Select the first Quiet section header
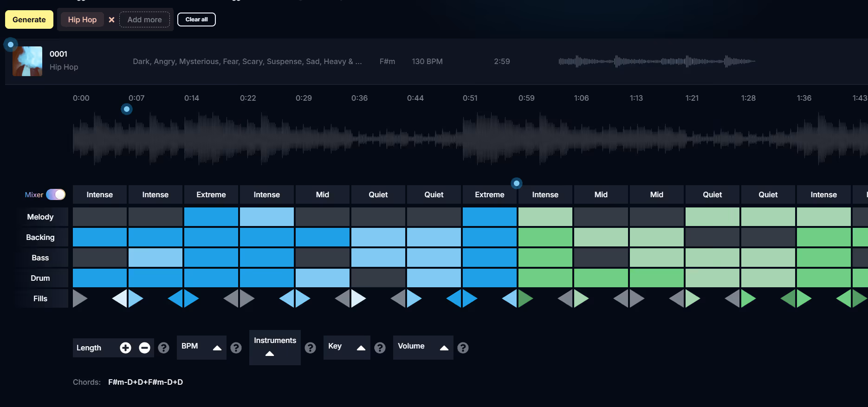Image resolution: width=868 pixels, height=407 pixels. click(x=378, y=194)
